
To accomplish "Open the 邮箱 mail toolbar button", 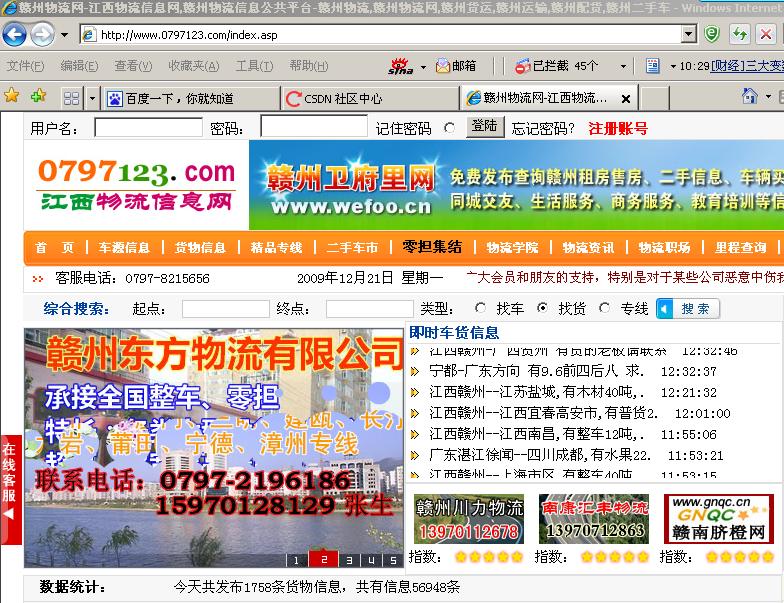I will pyautogui.click(x=456, y=66).
